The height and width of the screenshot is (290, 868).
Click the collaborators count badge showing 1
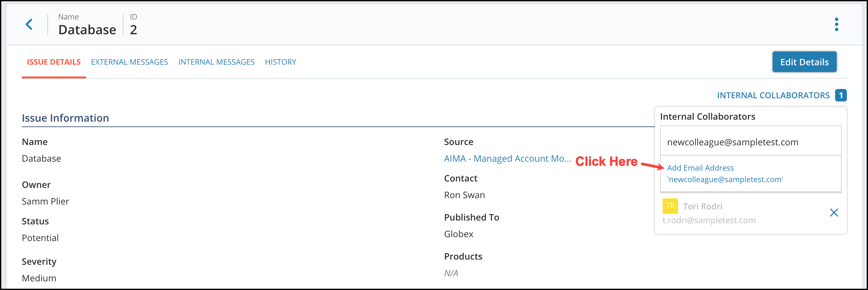pyautogui.click(x=841, y=95)
